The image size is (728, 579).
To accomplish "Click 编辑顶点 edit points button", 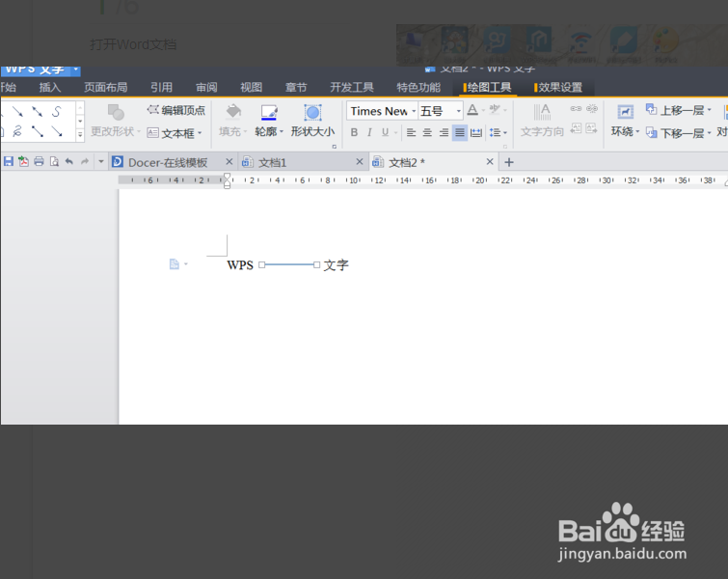I will (x=175, y=111).
